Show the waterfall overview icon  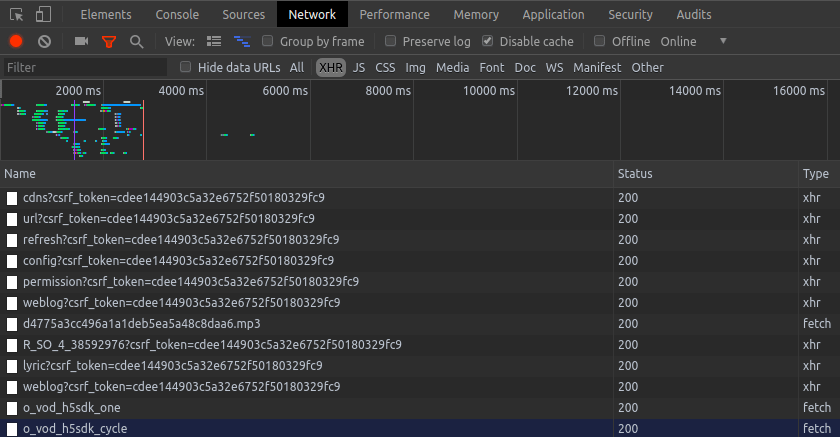[x=241, y=41]
